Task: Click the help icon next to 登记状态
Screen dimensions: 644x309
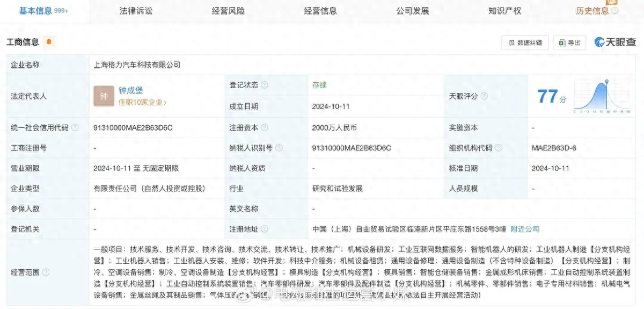Action: point(265,85)
